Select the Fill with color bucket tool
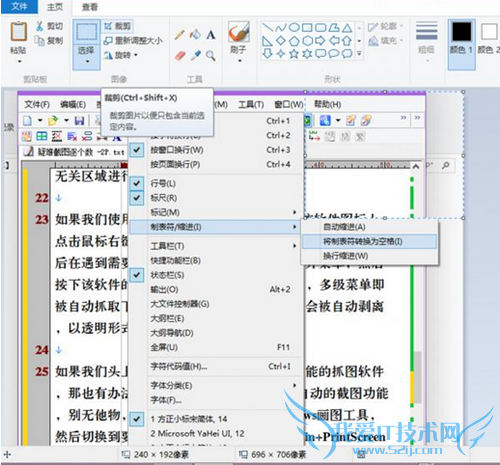The height and width of the screenshot is (465, 500). click(x=195, y=35)
